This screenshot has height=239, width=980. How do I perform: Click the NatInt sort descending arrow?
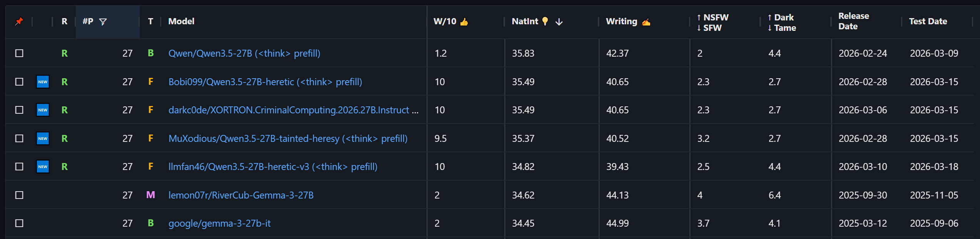(x=559, y=22)
